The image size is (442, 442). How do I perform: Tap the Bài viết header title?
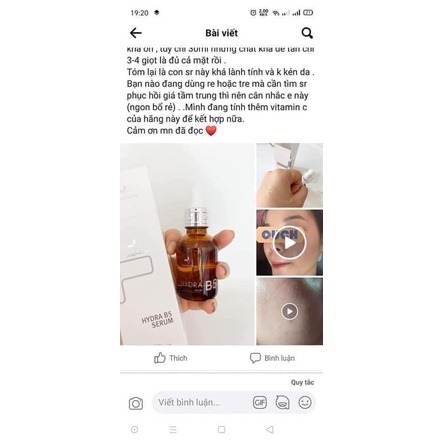tap(221, 33)
